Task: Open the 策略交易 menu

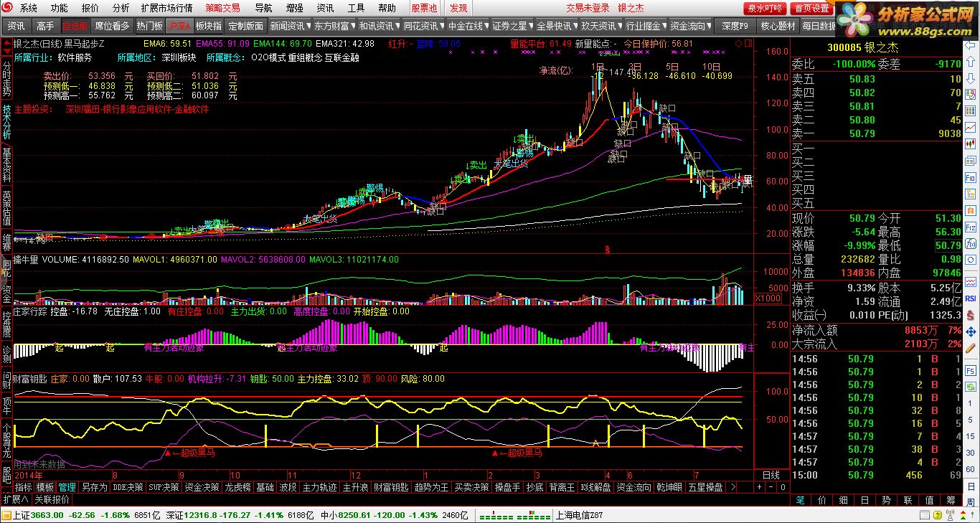Action: [x=223, y=8]
